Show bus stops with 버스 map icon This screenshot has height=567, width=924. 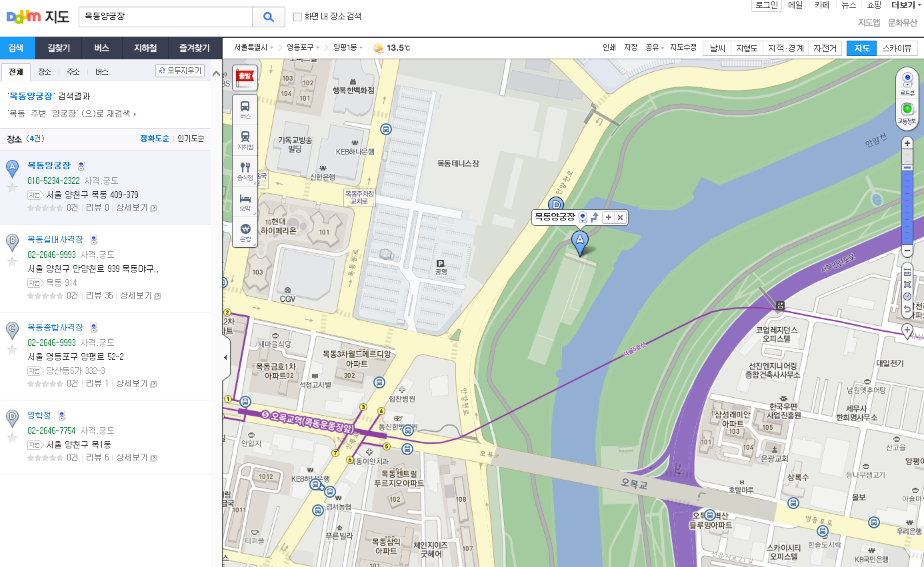245,109
